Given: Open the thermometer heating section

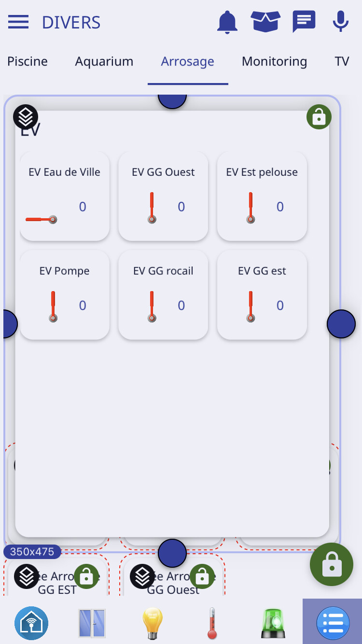Looking at the screenshot, I should [212, 623].
